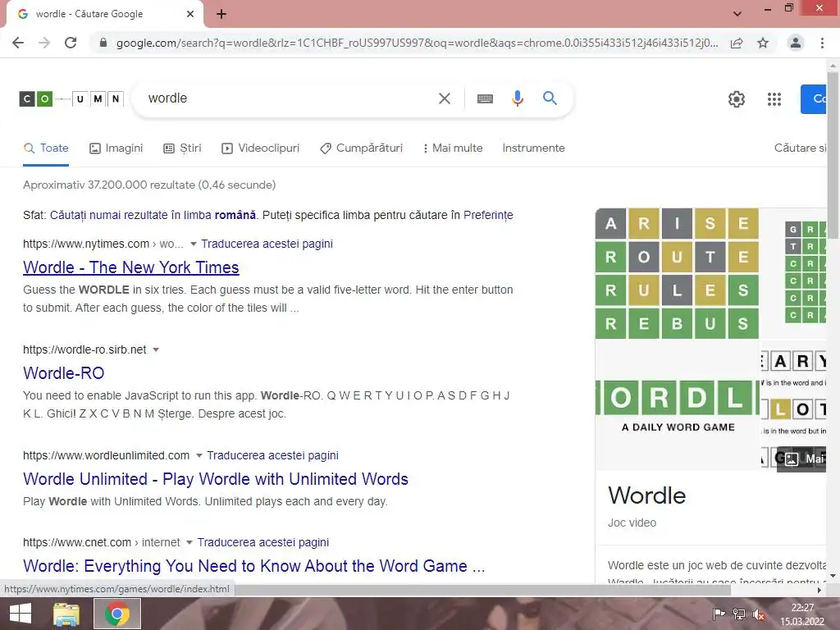Open the on-screen keyboard input tool
This screenshot has height=630, width=840.
(x=485, y=98)
